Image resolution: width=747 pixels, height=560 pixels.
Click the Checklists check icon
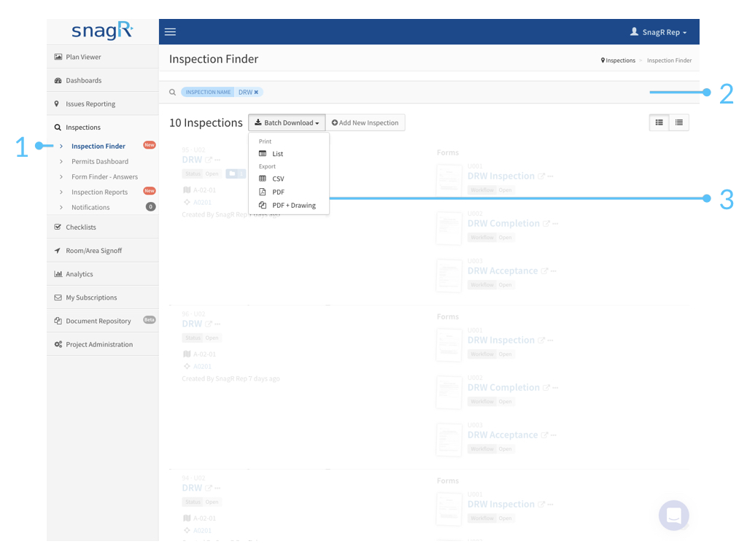[58, 227]
